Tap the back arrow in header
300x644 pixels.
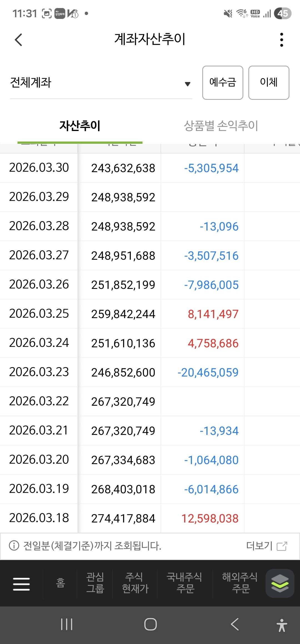tap(18, 40)
